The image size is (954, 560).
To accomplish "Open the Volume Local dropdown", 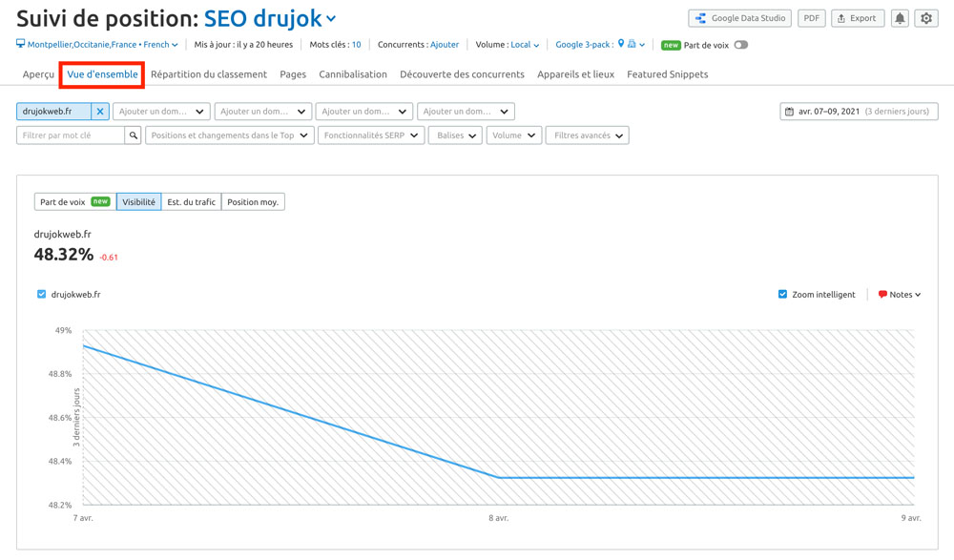I will 525,45.
